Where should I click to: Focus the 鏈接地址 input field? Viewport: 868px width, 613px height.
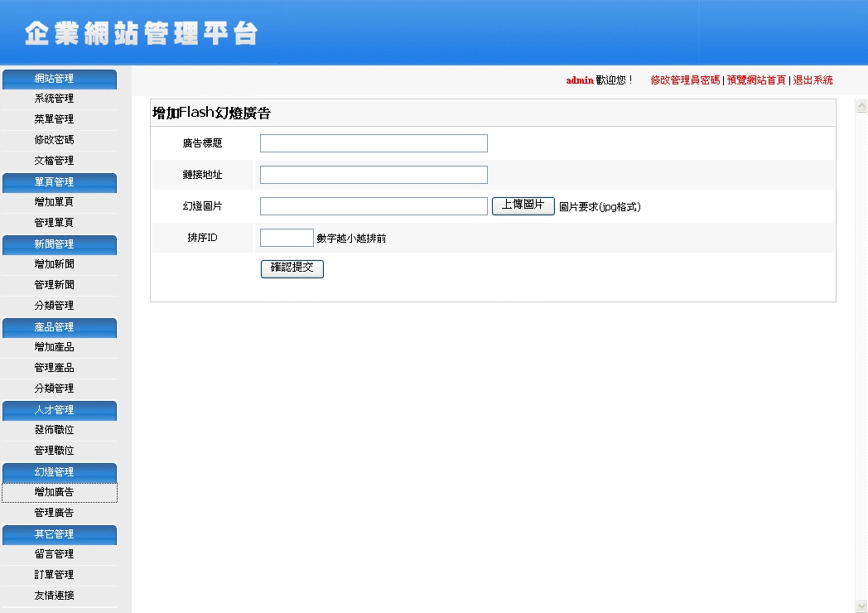click(374, 175)
